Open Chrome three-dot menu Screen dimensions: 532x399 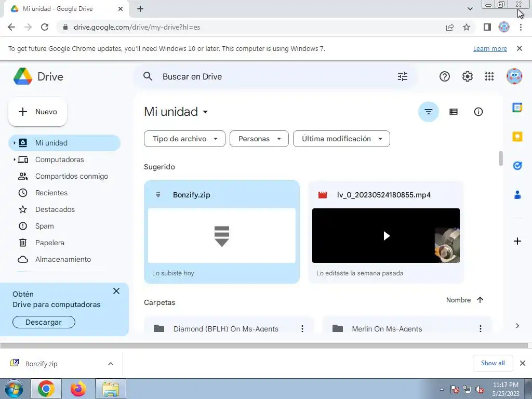[521, 27]
